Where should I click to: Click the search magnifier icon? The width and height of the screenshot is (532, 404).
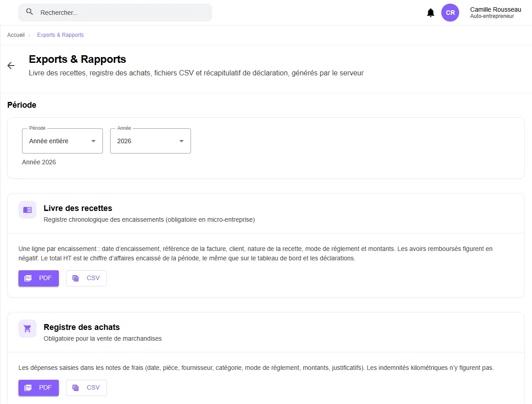30,12
